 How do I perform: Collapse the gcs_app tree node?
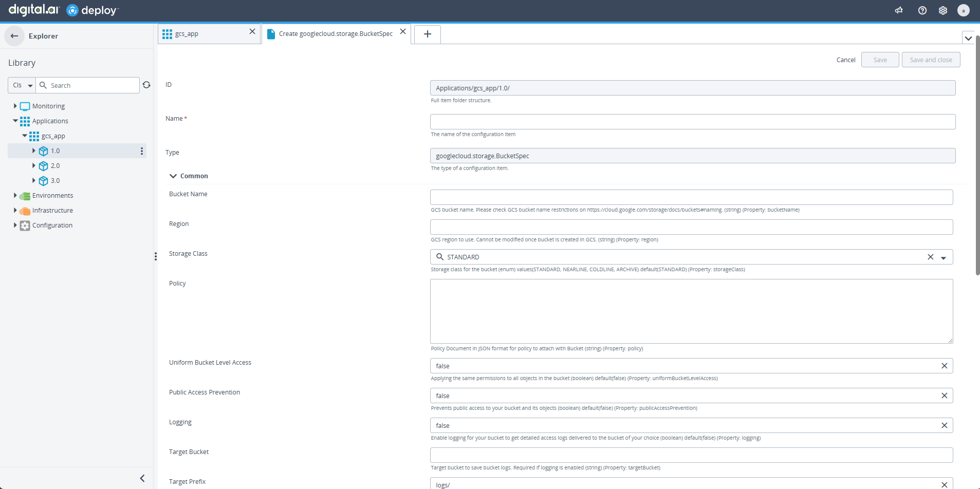[x=24, y=136]
